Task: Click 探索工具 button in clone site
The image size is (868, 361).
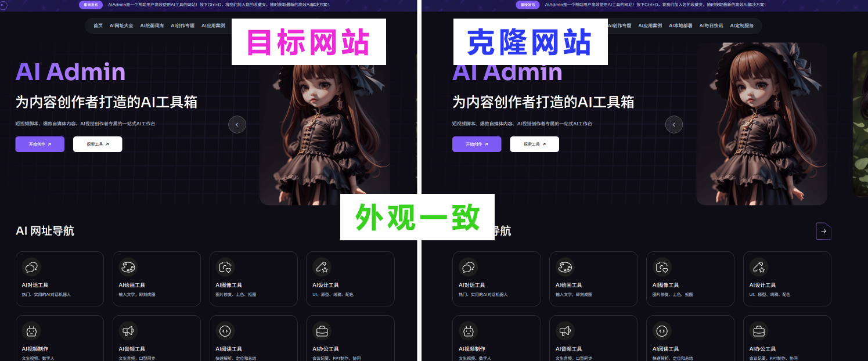Action: (535, 144)
